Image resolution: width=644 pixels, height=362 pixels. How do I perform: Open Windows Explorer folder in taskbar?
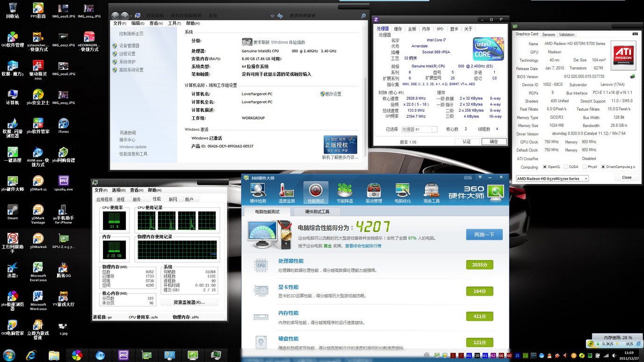point(54,355)
